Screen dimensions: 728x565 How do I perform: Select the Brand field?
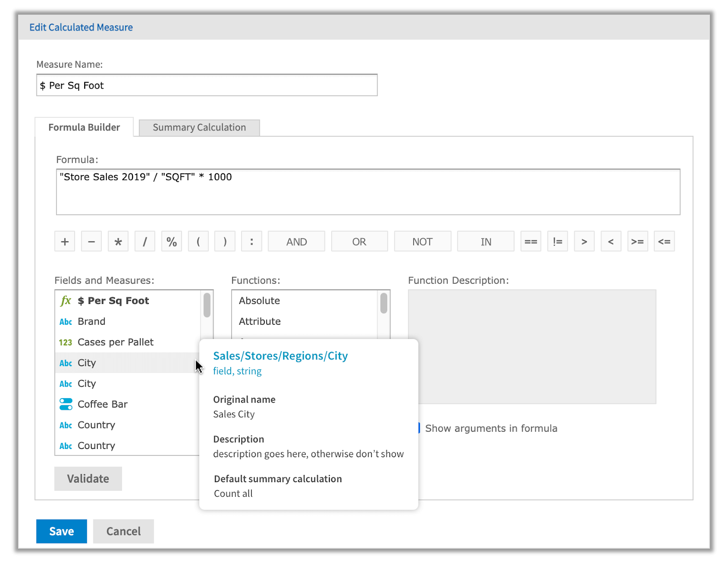click(x=128, y=322)
